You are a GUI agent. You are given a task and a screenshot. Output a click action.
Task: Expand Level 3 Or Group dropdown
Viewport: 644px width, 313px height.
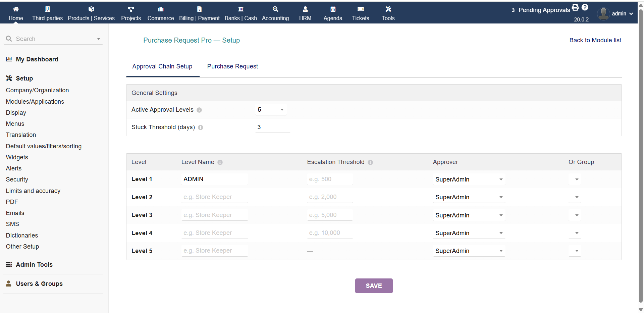pyautogui.click(x=575, y=215)
